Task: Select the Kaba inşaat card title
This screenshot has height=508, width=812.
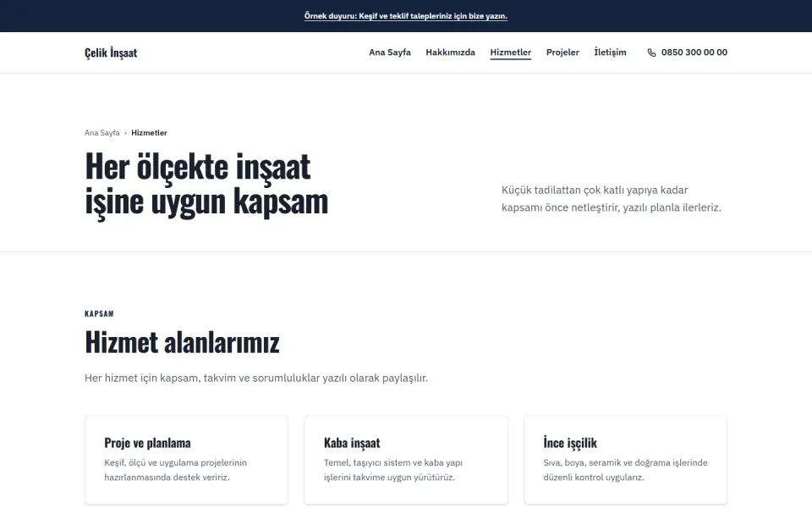Action: pyautogui.click(x=352, y=443)
